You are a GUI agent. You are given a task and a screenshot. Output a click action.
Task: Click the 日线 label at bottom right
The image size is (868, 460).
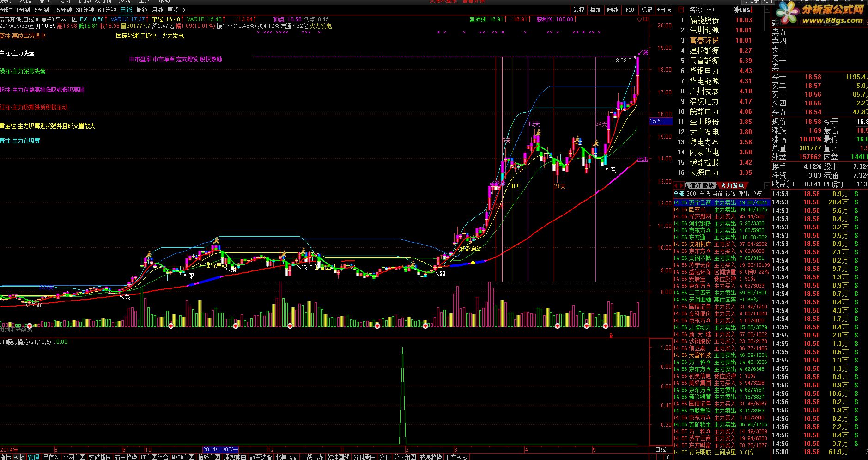661,449
